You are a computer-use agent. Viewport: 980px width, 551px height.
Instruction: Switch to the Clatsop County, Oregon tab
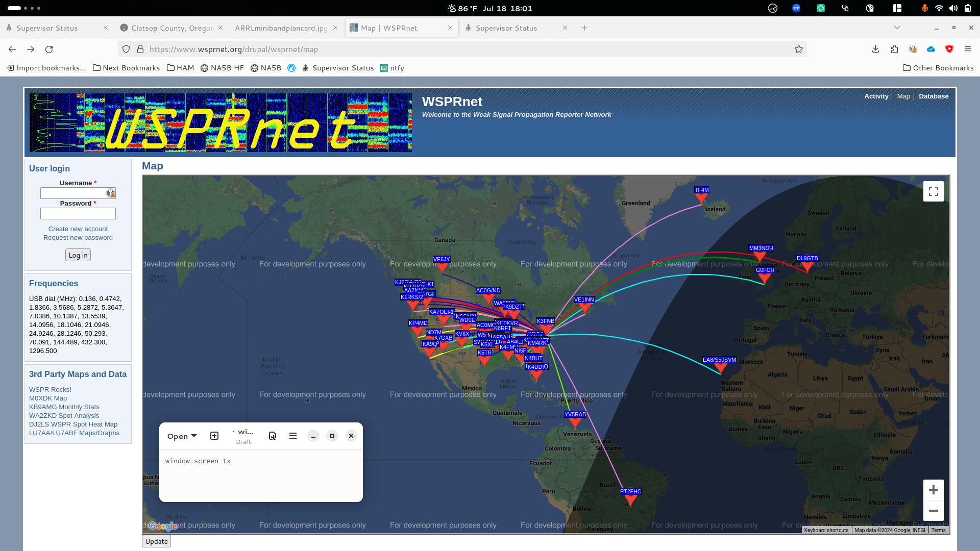click(x=172, y=28)
